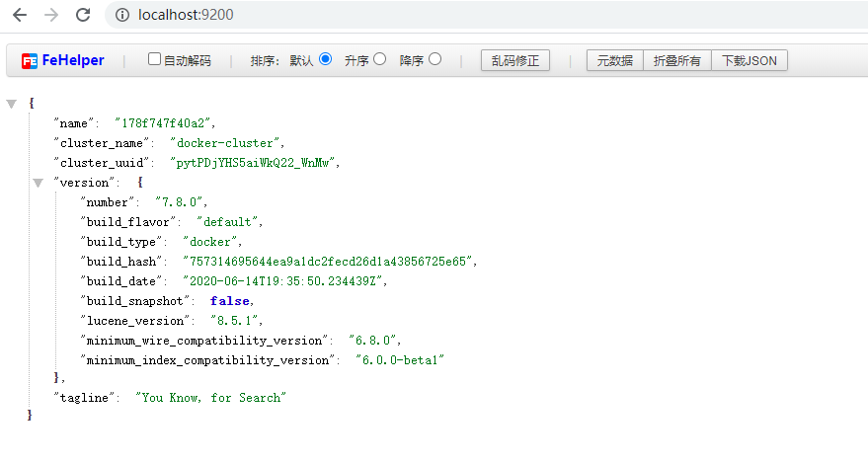Screen dimensions: 868x463
Task: Click the value "docker"
Action: point(209,242)
